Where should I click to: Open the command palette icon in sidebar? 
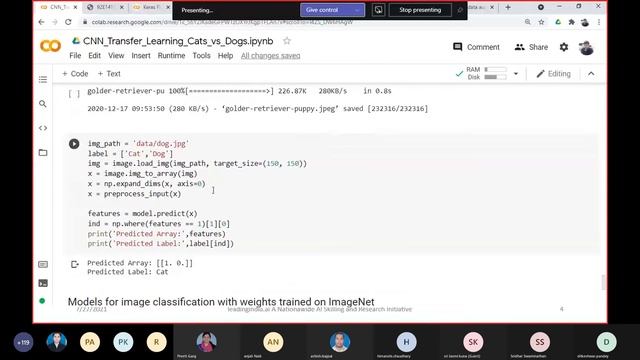pos(43,264)
